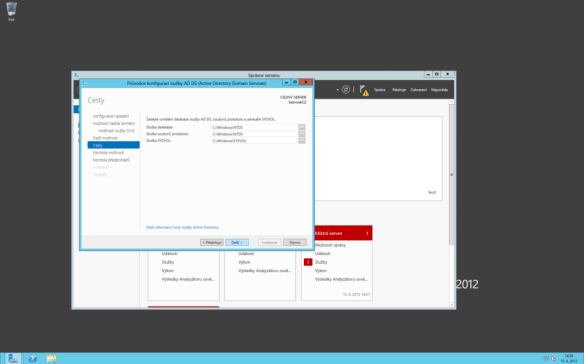Go to the Konfigurace nasazení wizard step
Screen dimensions: 584x364
111,116
